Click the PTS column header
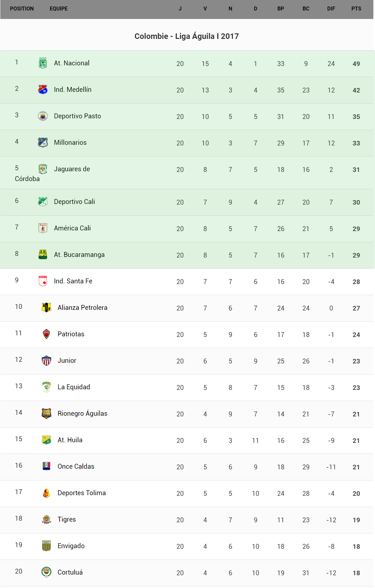 pyautogui.click(x=356, y=9)
